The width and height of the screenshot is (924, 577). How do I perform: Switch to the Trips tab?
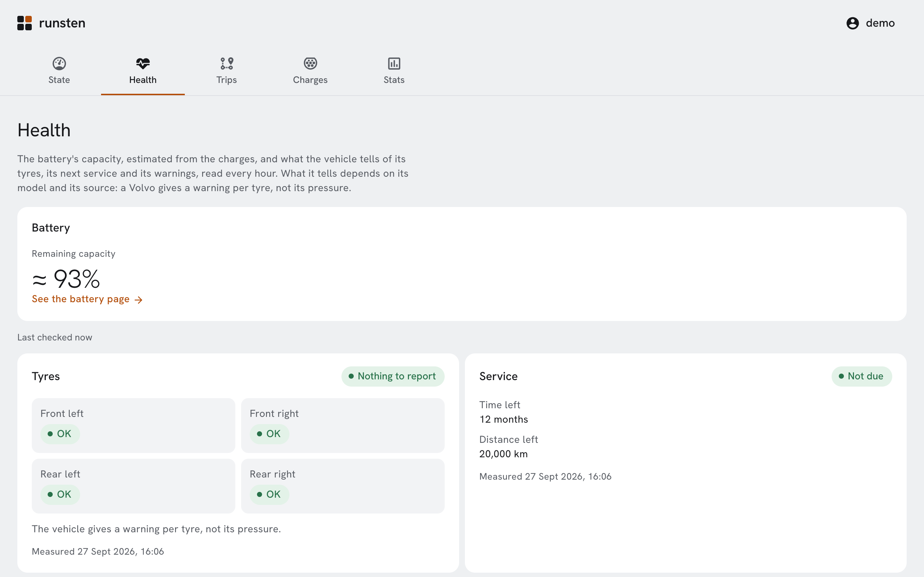click(x=226, y=71)
